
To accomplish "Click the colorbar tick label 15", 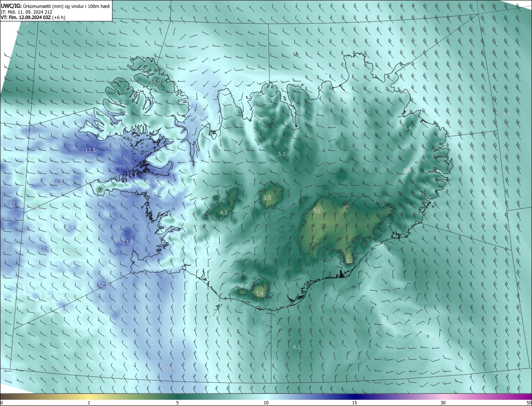I will pyautogui.click(x=355, y=403).
